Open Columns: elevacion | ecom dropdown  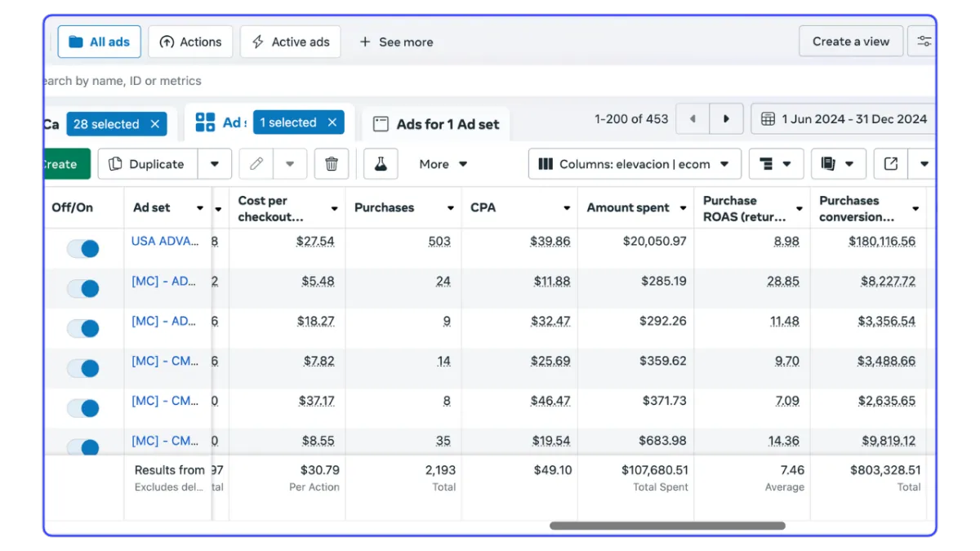tap(635, 164)
